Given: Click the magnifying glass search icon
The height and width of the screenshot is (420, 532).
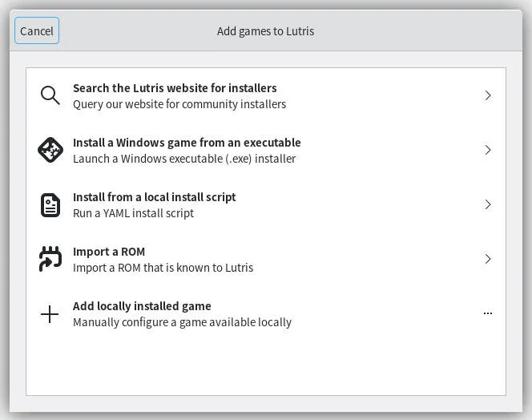Looking at the screenshot, I should [x=50, y=95].
